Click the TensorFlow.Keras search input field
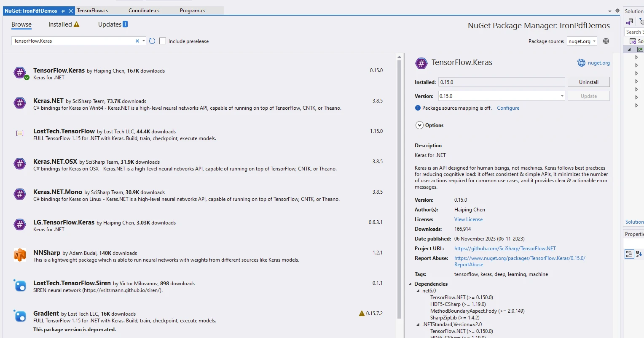 (x=73, y=41)
